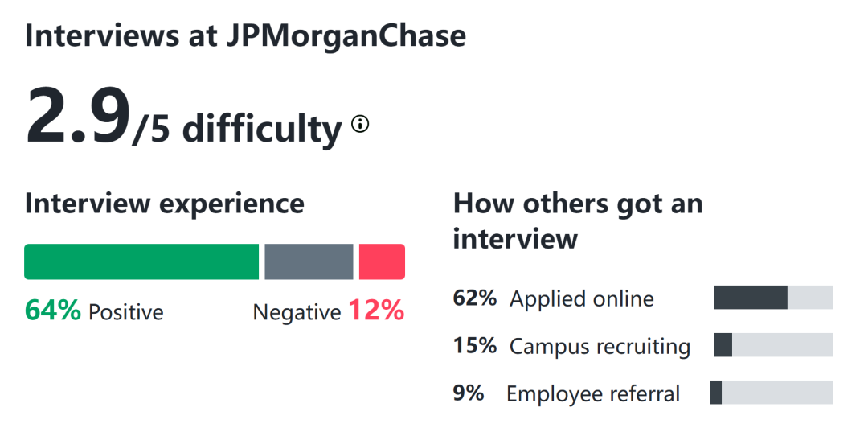
Task: Click the 64% positive percentage
Action: click(53, 311)
